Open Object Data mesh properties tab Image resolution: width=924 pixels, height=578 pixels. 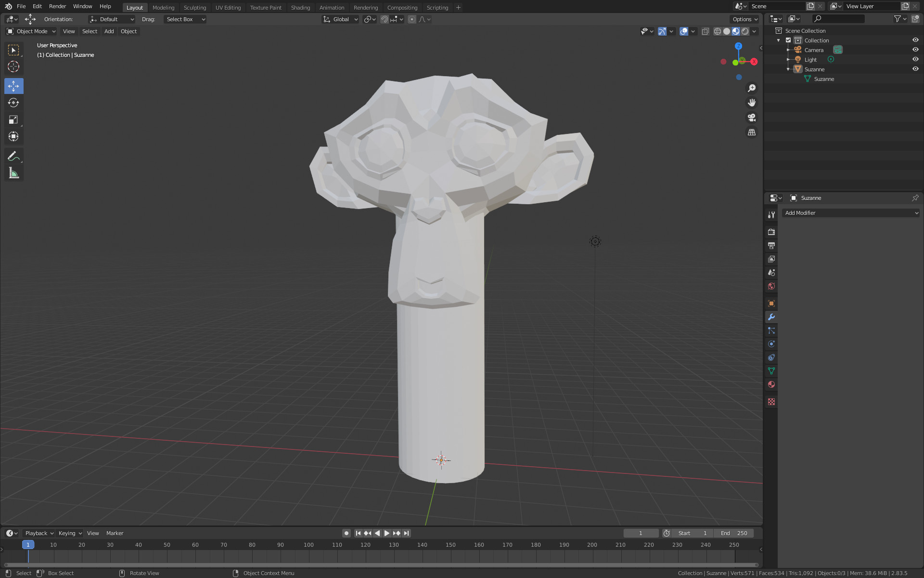771,371
